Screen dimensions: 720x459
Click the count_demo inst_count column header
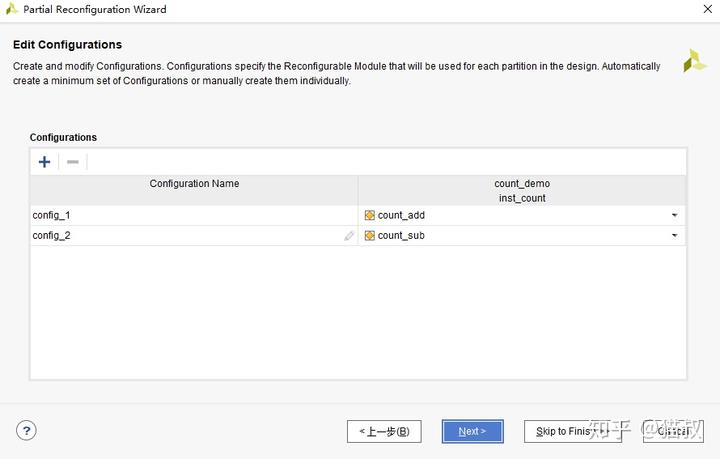tap(522, 190)
